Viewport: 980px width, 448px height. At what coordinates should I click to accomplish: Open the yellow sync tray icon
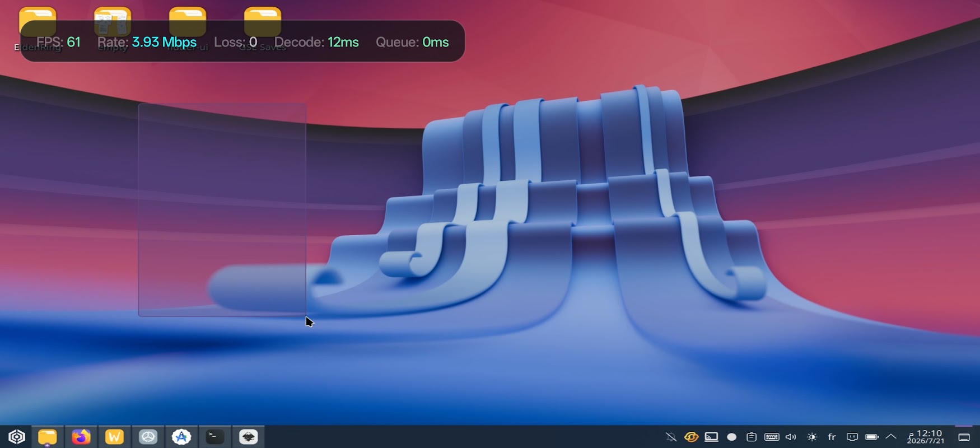(691, 437)
